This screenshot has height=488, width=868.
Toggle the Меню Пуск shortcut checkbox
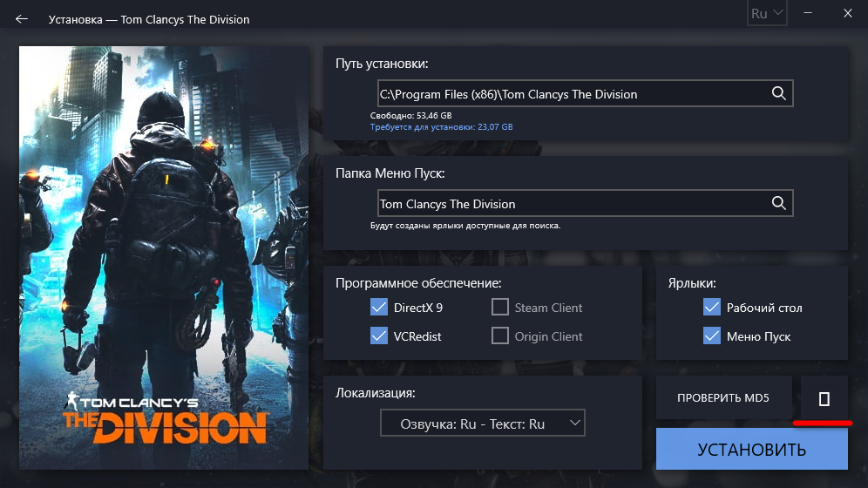pos(712,335)
